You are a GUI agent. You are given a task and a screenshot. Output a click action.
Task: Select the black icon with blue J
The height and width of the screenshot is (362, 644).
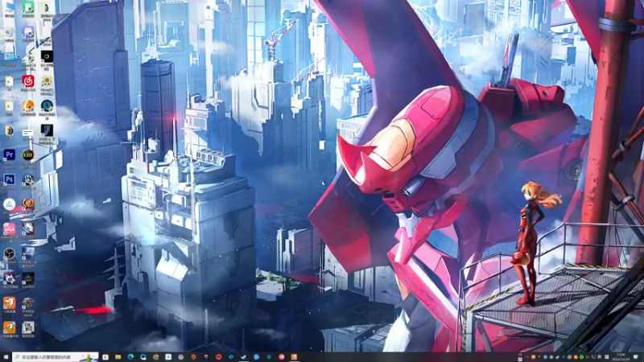click(x=47, y=130)
